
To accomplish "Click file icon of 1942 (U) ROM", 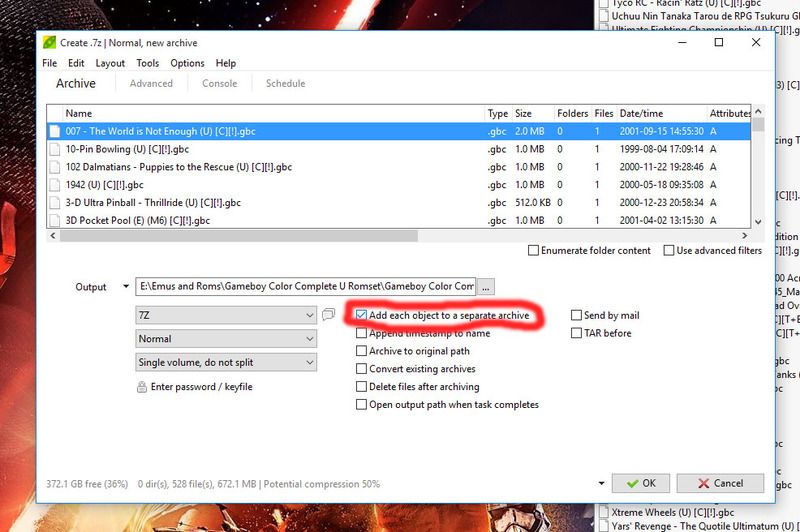I will tap(56, 185).
